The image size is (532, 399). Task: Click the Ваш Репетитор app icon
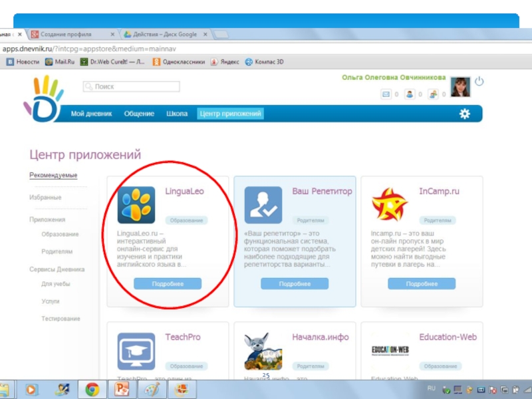(x=263, y=205)
